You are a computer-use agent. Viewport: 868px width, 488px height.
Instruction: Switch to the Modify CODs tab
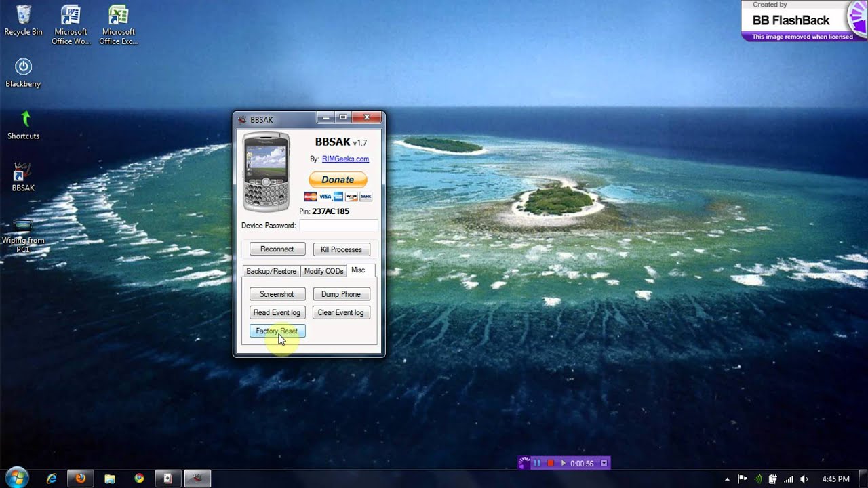(323, 271)
